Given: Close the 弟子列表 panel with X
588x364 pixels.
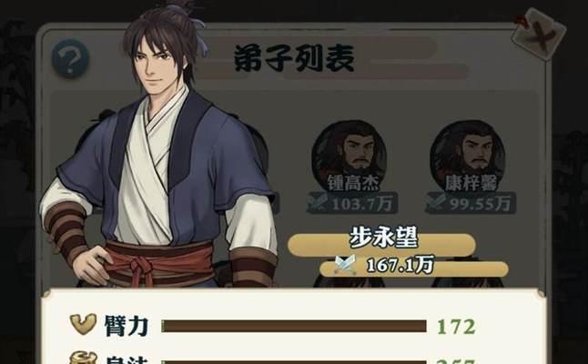Looking at the screenshot, I should (x=539, y=34).
